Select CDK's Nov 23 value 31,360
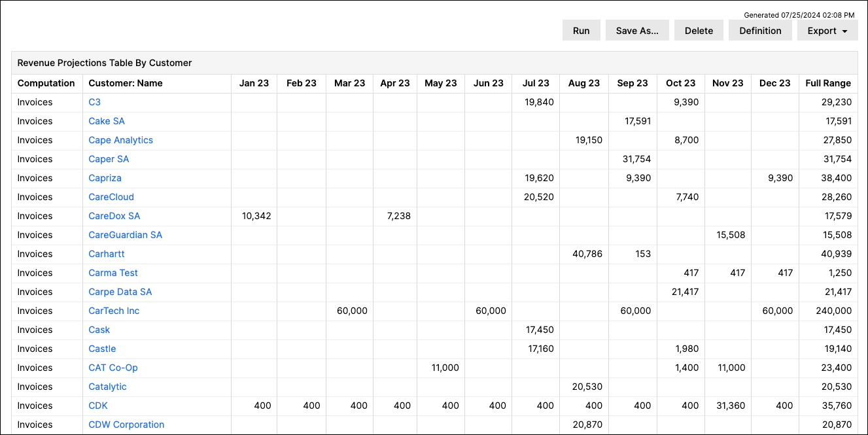Screen dimensions: 868x435 [731, 406]
